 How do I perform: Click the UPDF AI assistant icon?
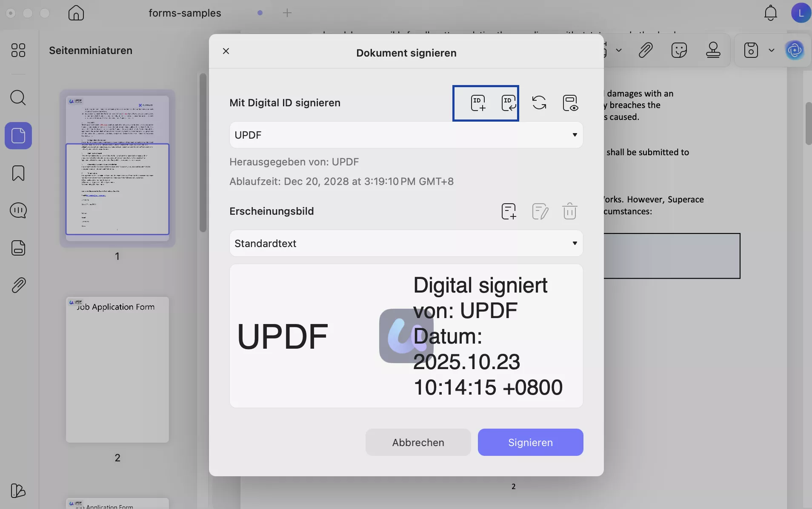click(795, 50)
